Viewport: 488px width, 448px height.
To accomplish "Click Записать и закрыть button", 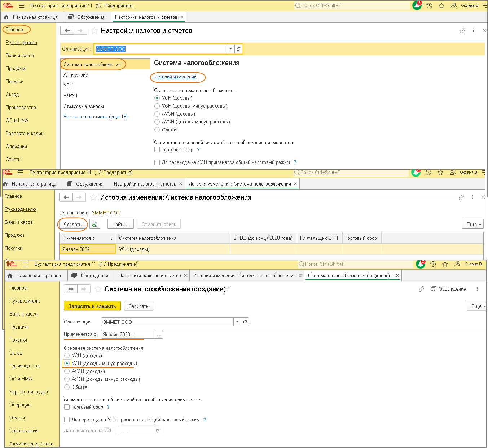I will click(92, 306).
